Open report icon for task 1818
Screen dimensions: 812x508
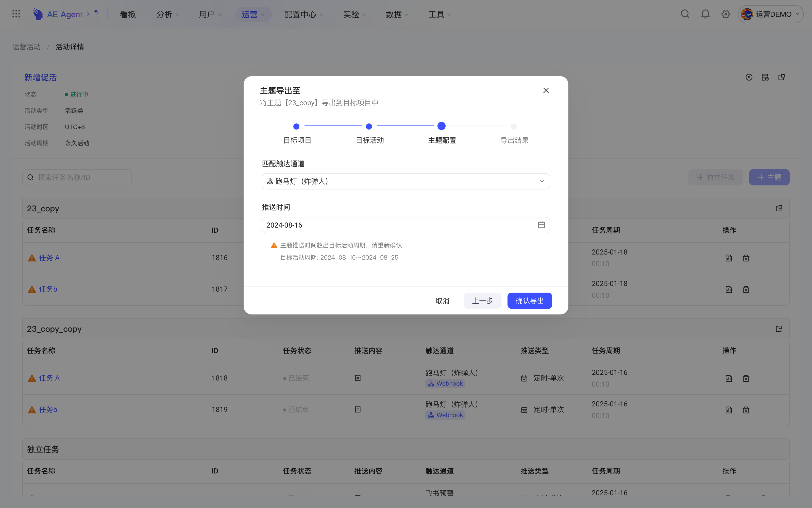[x=729, y=378]
